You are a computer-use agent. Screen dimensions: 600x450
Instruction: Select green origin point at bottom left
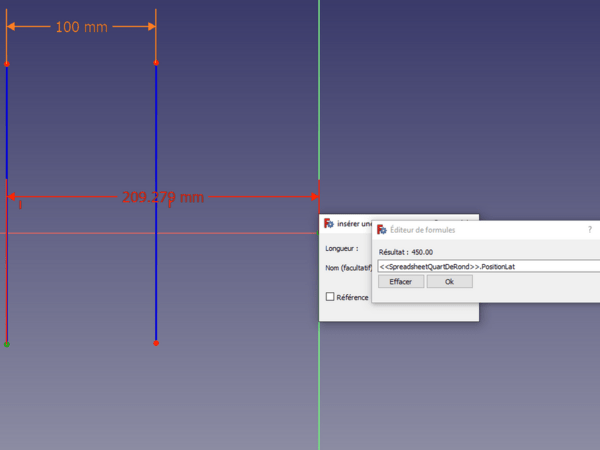(7, 344)
